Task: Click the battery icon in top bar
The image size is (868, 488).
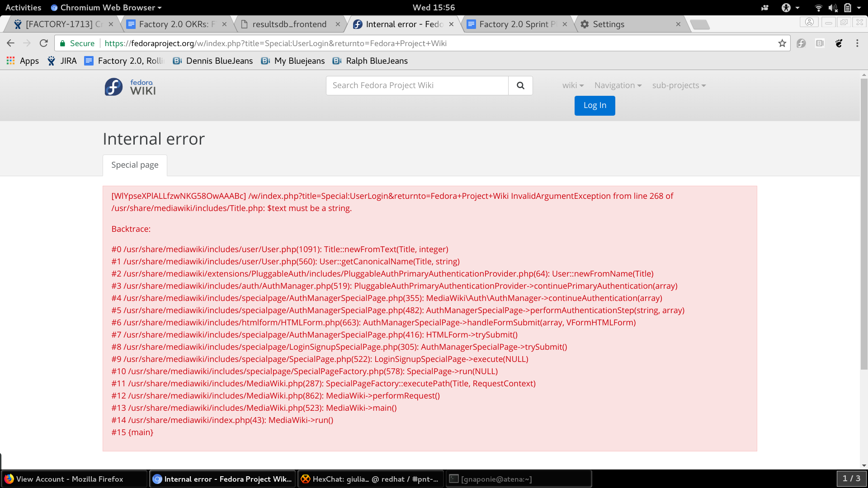Action: pos(848,8)
